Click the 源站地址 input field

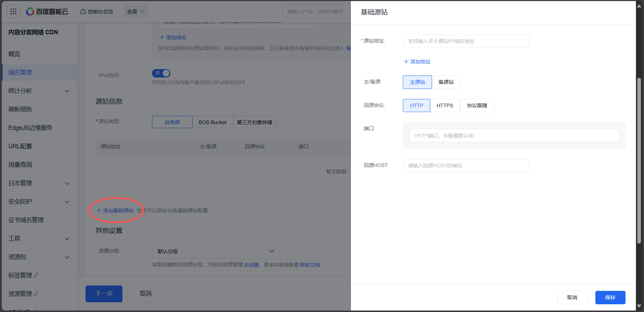click(466, 41)
